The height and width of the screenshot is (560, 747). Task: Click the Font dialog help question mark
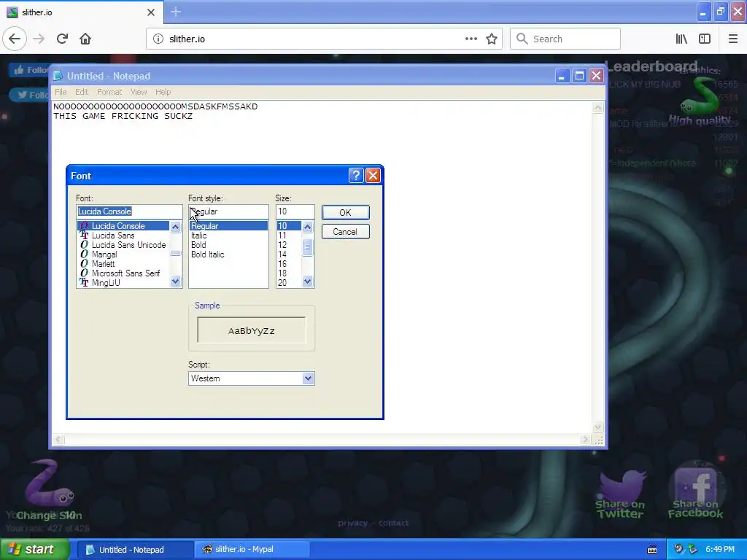coord(356,176)
